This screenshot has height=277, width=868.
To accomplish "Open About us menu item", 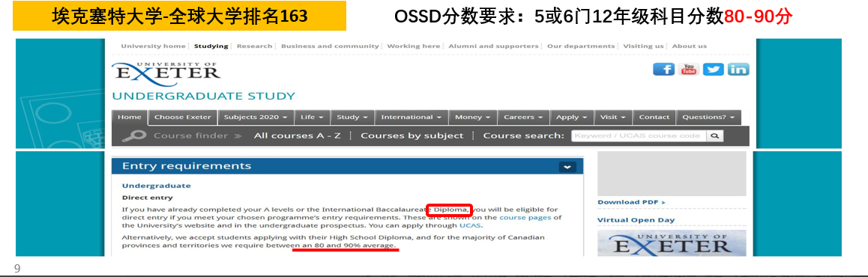I will tap(689, 46).
